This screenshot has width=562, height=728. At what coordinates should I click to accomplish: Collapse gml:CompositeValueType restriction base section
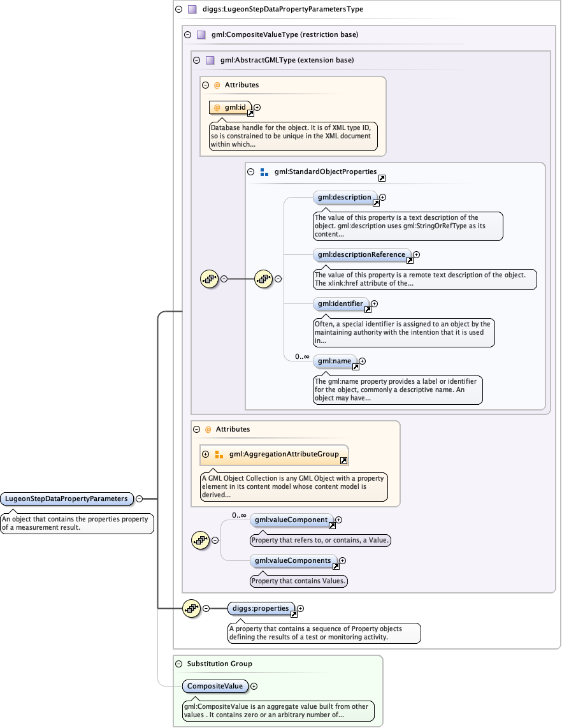(x=187, y=35)
